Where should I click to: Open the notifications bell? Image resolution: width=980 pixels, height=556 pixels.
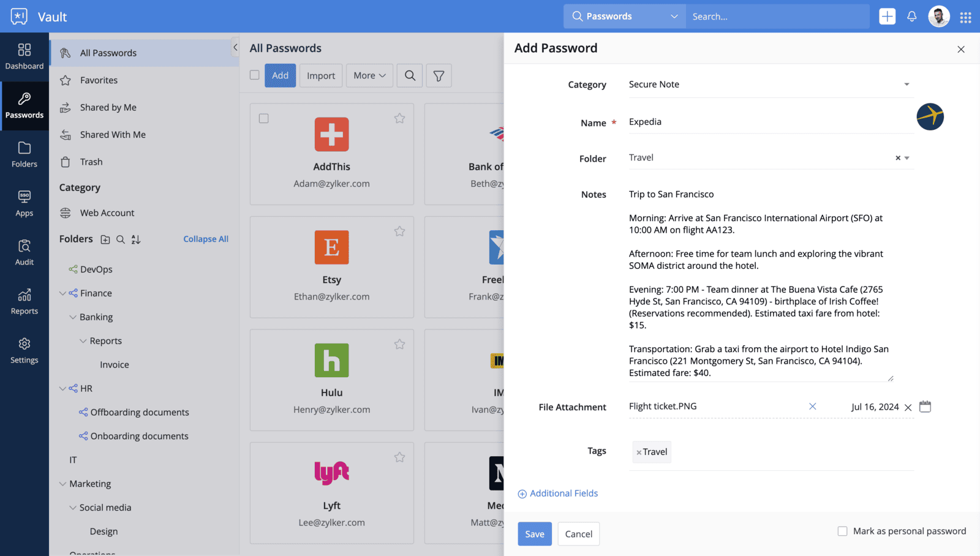911,17
